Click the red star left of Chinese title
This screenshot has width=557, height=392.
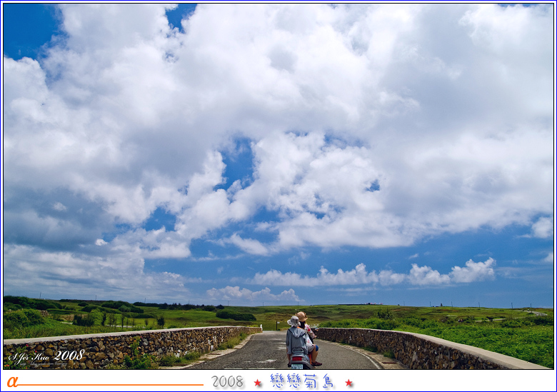point(257,383)
